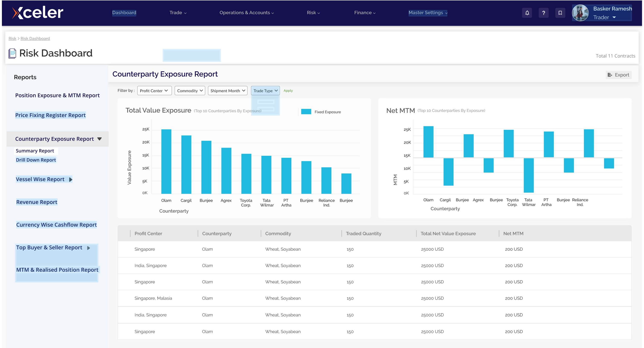
Task: Click Basker Ramesh profile avatar
Action: pos(580,13)
